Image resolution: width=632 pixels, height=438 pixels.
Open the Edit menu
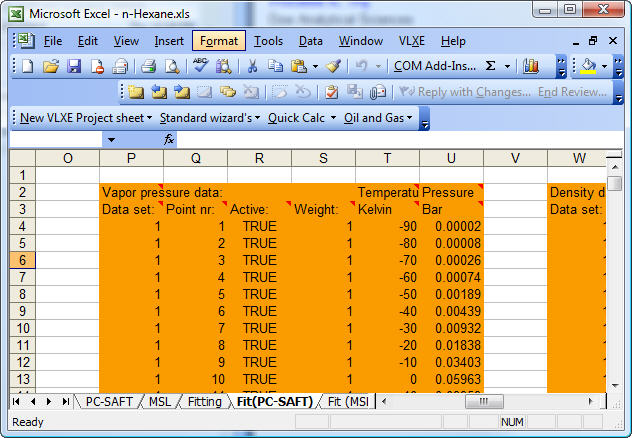click(88, 41)
